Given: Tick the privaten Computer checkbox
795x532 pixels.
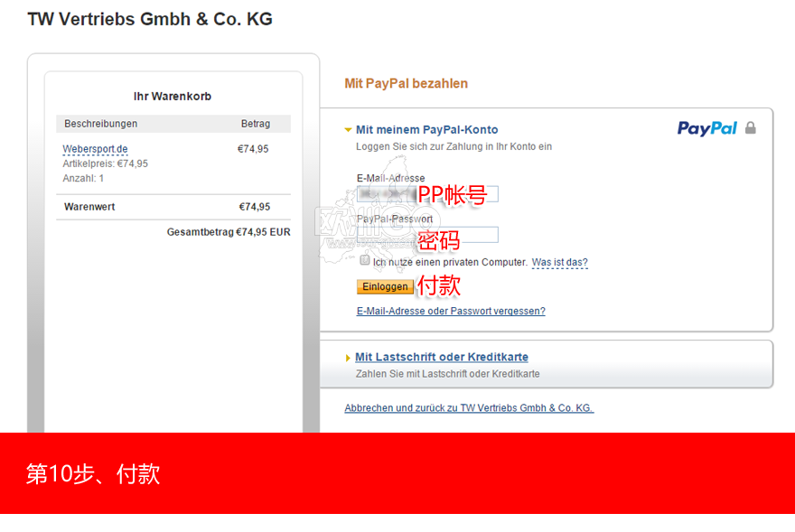Looking at the screenshot, I should (365, 260).
